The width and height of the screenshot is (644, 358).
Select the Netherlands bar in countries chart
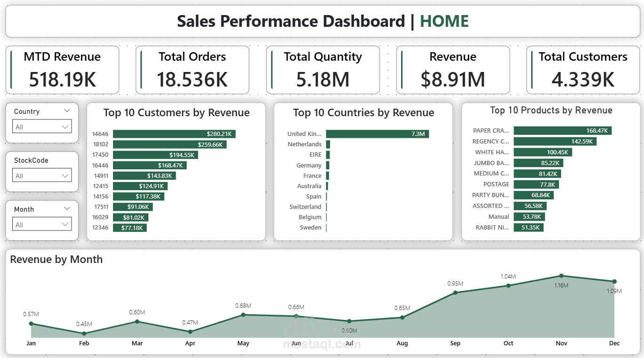point(329,144)
